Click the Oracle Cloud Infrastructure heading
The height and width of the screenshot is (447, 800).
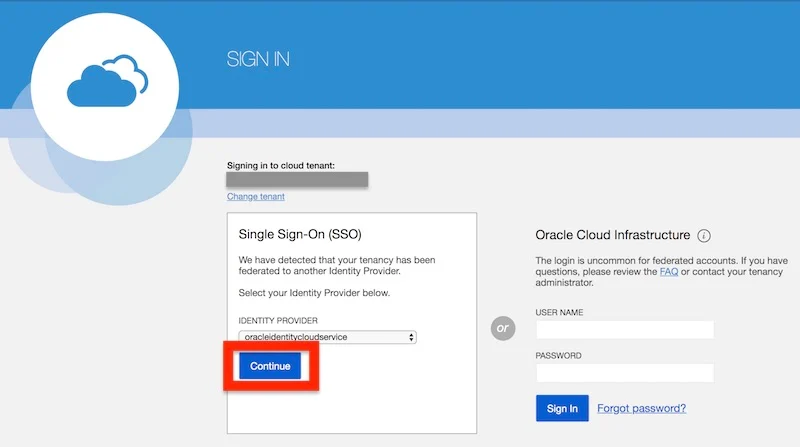(x=613, y=236)
